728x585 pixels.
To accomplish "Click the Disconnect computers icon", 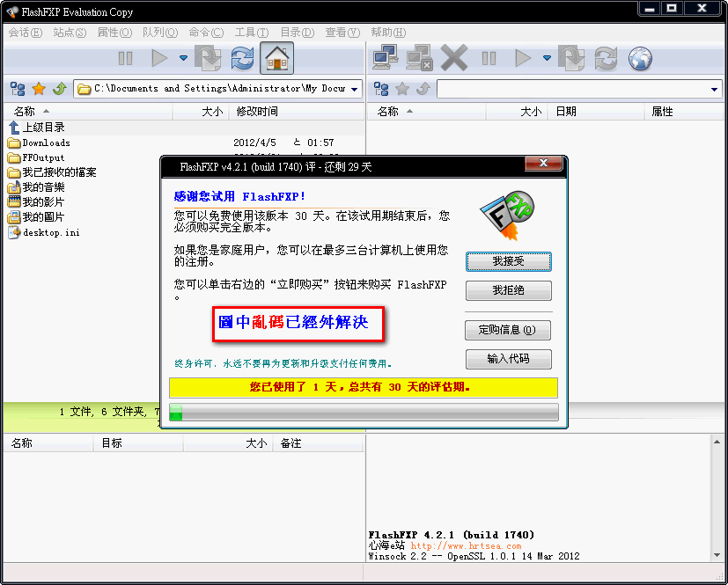I will click(420, 58).
